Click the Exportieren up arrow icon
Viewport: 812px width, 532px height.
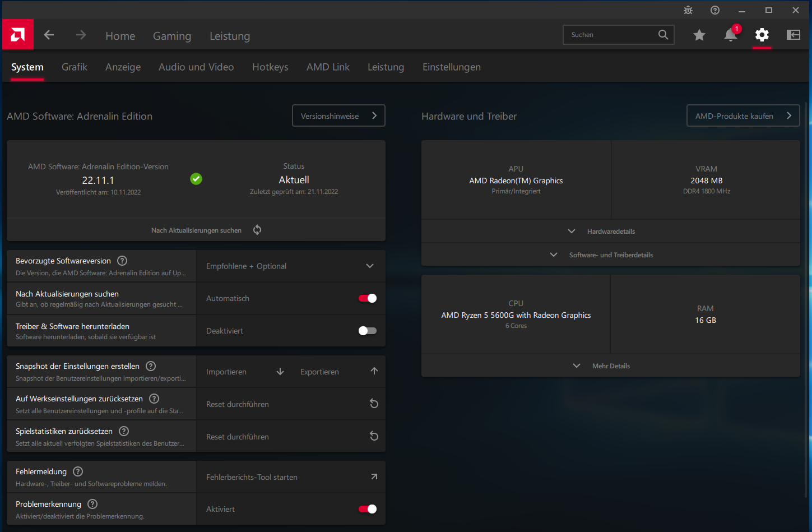coord(374,371)
